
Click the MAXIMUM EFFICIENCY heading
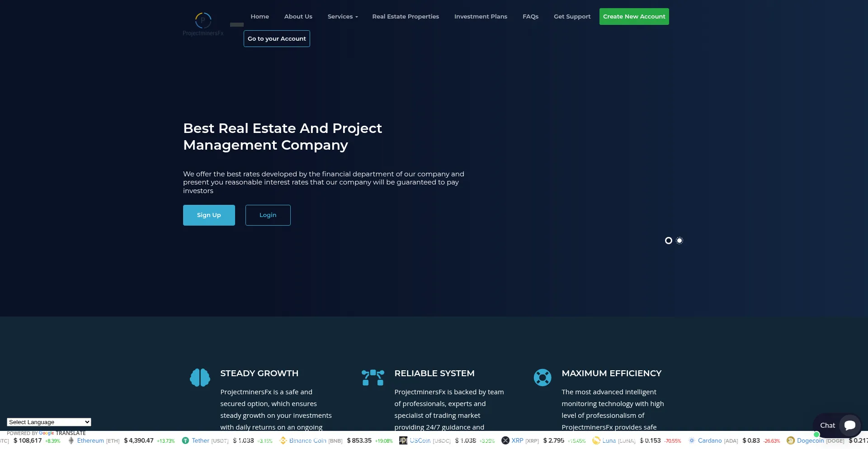[x=611, y=373]
